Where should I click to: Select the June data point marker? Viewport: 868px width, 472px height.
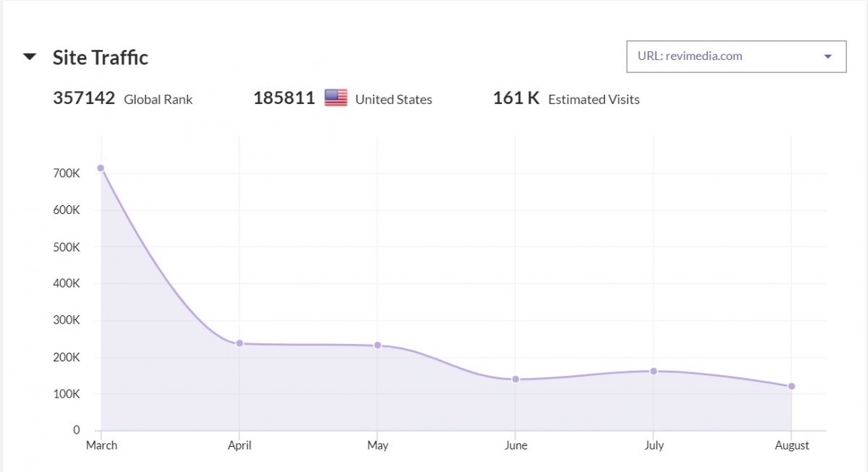point(516,379)
